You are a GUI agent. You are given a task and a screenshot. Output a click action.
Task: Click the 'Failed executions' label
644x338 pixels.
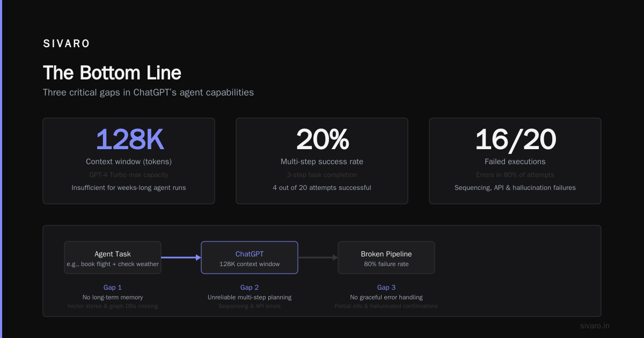coord(515,161)
